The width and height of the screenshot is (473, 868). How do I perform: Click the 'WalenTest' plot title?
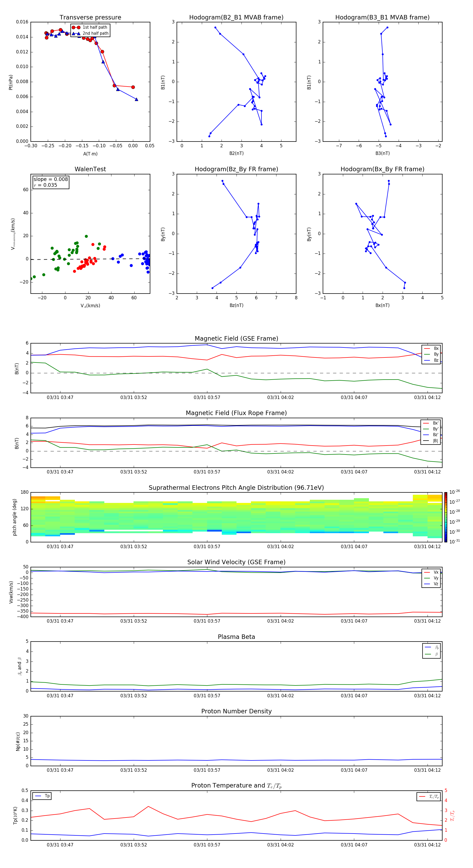[90, 169]
